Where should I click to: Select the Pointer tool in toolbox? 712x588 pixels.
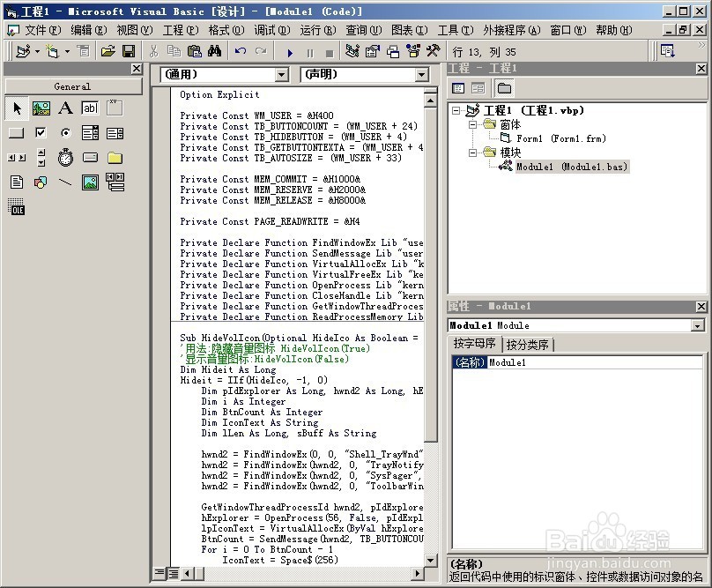tap(17, 108)
